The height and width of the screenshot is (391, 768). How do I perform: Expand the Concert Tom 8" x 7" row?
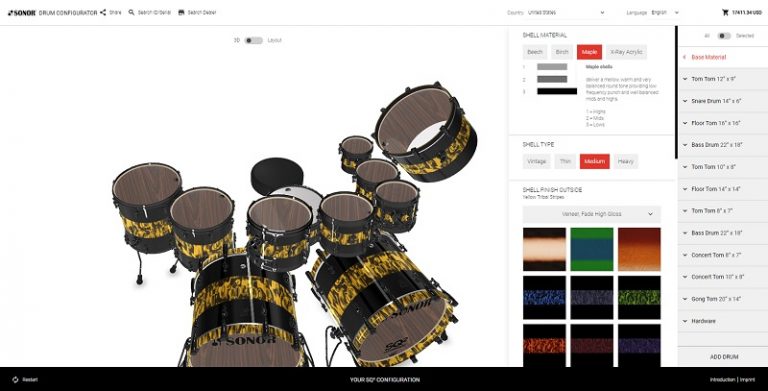coord(722,255)
